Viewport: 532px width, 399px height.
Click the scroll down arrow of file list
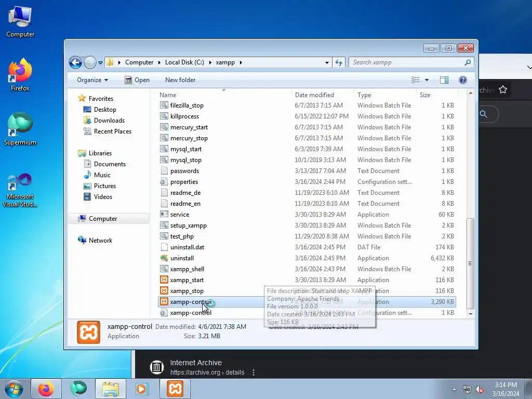coord(470,314)
